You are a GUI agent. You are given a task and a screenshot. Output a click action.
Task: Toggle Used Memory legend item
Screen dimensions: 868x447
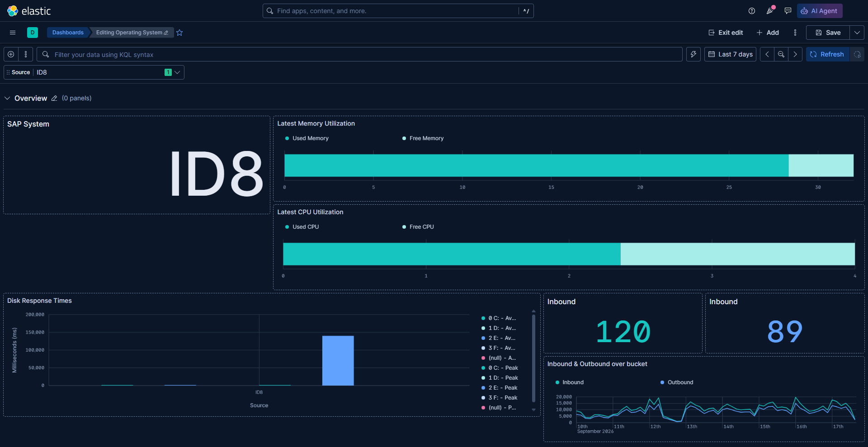click(307, 138)
